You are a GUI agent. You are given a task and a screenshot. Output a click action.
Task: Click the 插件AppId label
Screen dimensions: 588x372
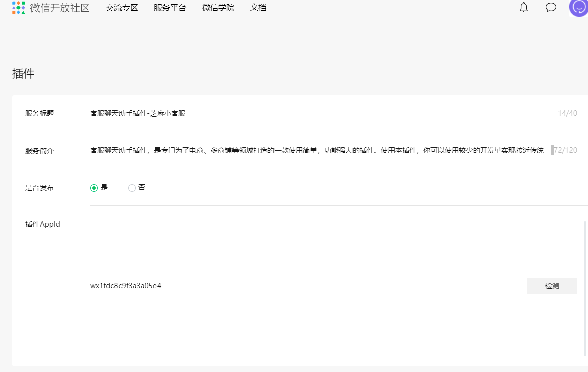pos(43,224)
